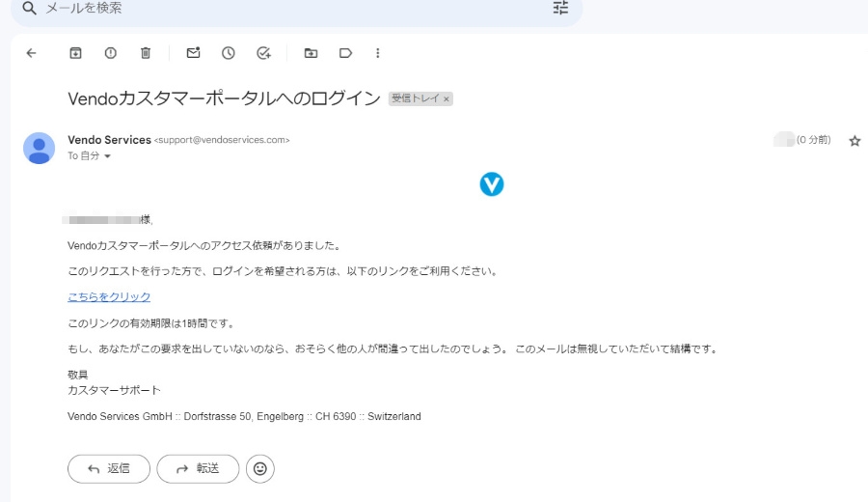This screenshot has width=868, height=502.
Task: Archive this email
Action: [x=75, y=53]
